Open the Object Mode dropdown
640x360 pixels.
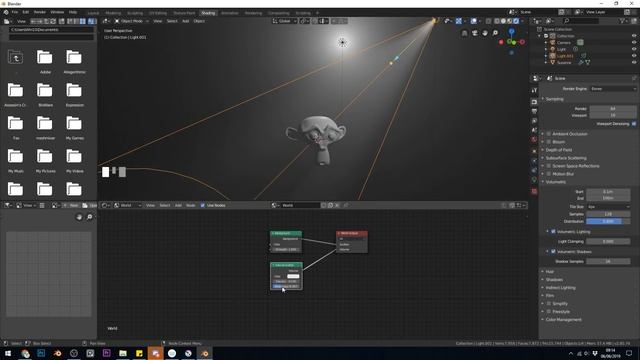point(131,21)
